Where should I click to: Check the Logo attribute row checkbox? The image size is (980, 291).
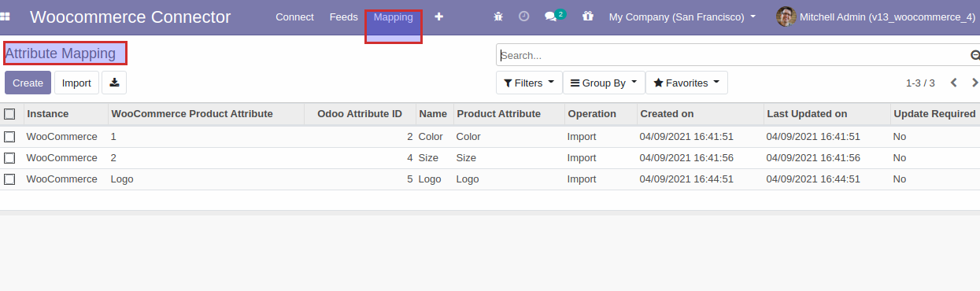(x=9, y=179)
